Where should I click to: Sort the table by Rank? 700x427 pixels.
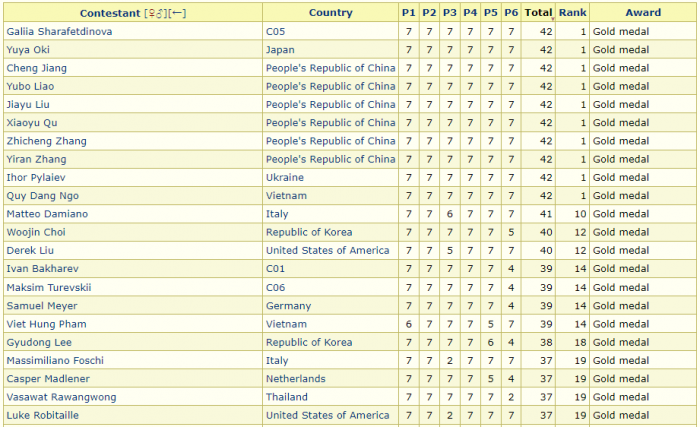click(573, 13)
